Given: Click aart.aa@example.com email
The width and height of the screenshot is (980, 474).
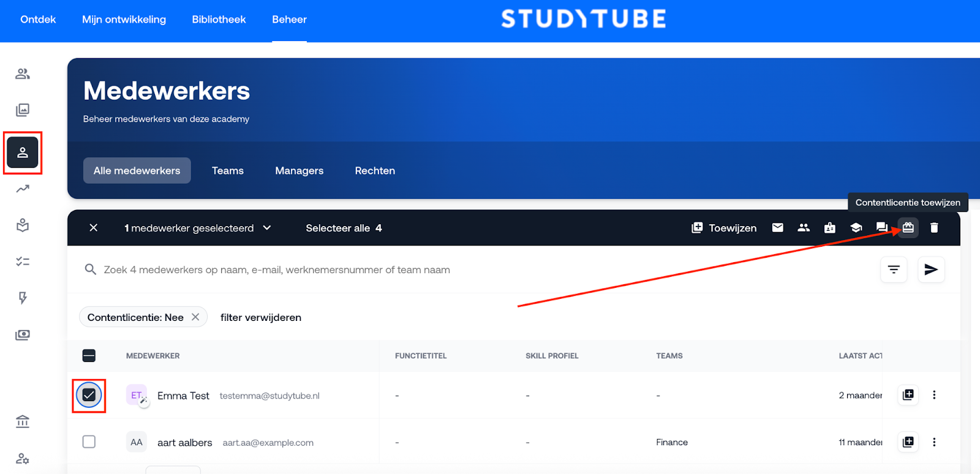Looking at the screenshot, I should [x=268, y=443].
